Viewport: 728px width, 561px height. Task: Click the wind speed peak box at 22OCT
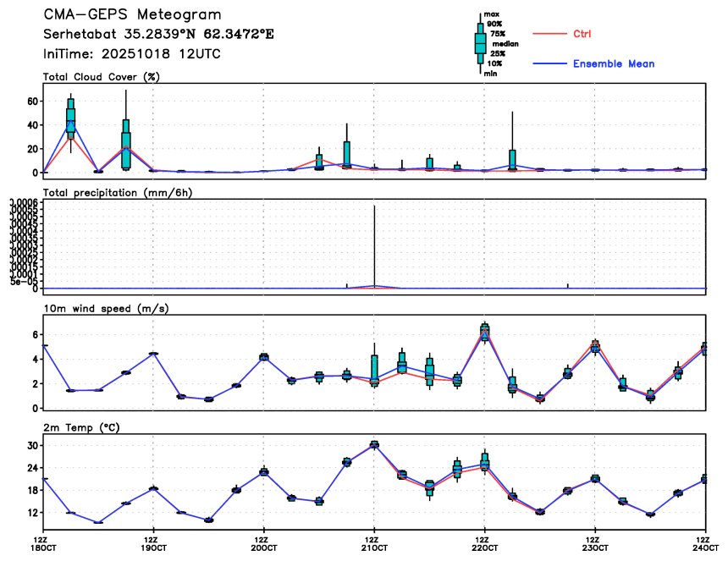click(484, 330)
